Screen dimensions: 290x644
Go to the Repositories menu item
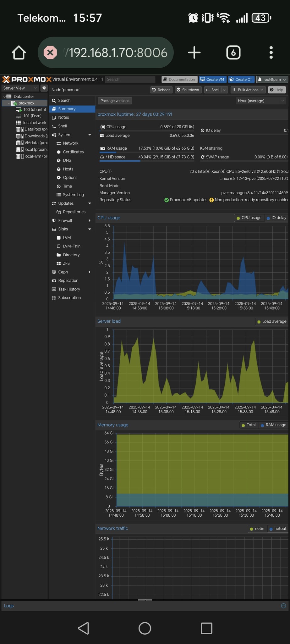pyautogui.click(x=74, y=212)
